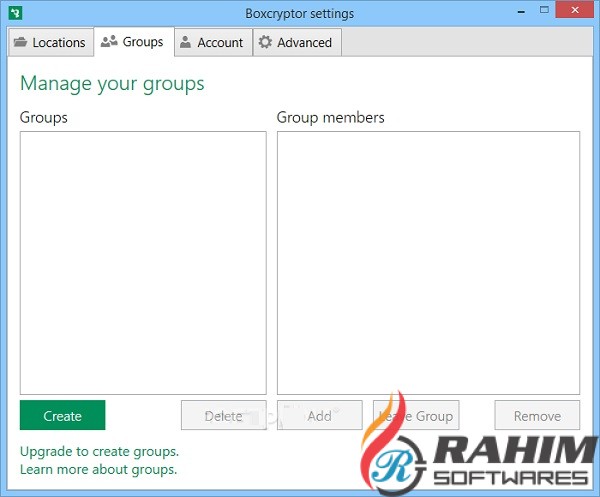Viewport: 600px width, 497px height.
Task: Click the Manage your groups heading
Action: pyautogui.click(x=112, y=84)
